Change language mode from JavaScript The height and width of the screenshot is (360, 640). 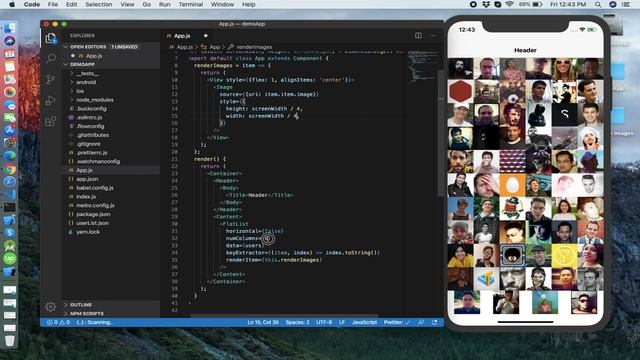(364, 322)
